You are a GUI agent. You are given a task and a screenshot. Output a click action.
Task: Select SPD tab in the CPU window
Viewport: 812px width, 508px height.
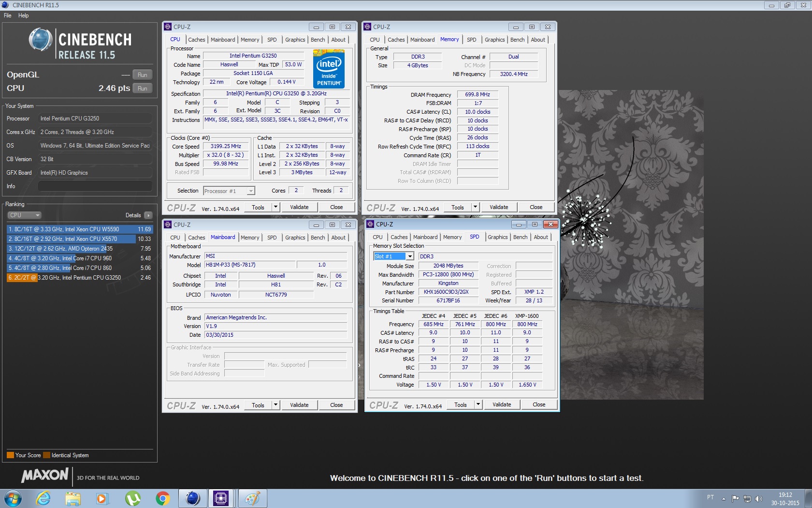click(272, 40)
